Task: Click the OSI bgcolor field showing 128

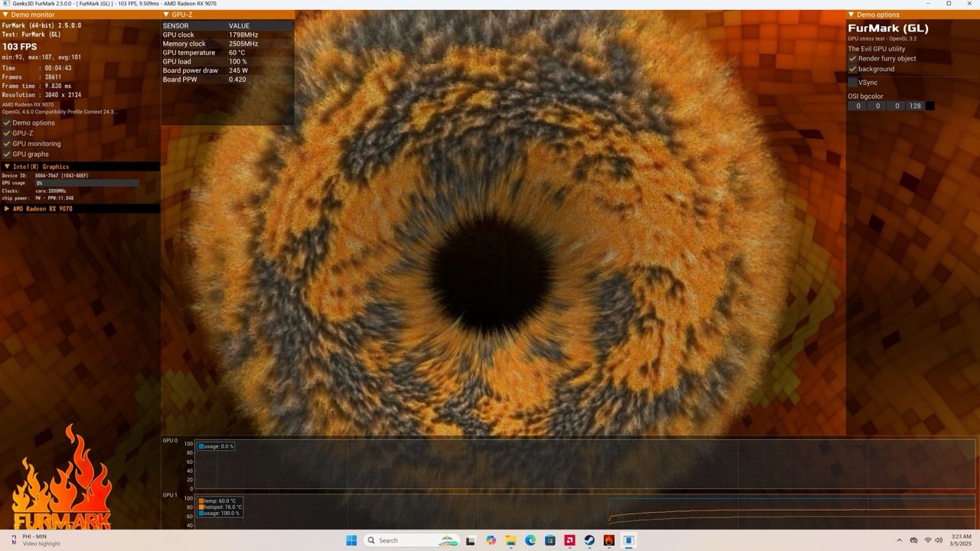Action: tap(915, 106)
